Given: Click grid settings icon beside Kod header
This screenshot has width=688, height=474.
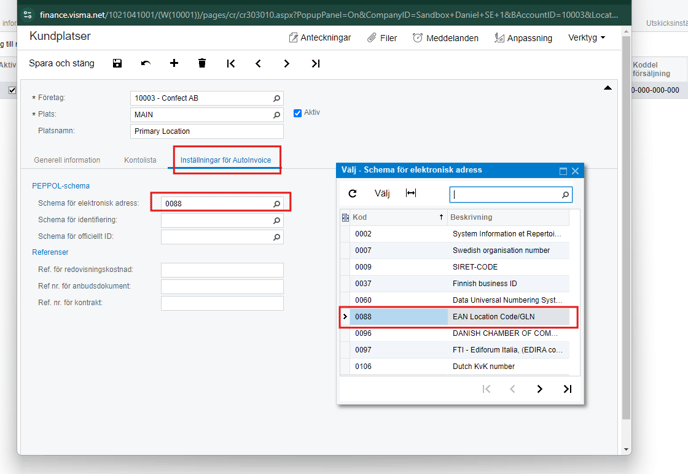Looking at the screenshot, I should (345, 217).
